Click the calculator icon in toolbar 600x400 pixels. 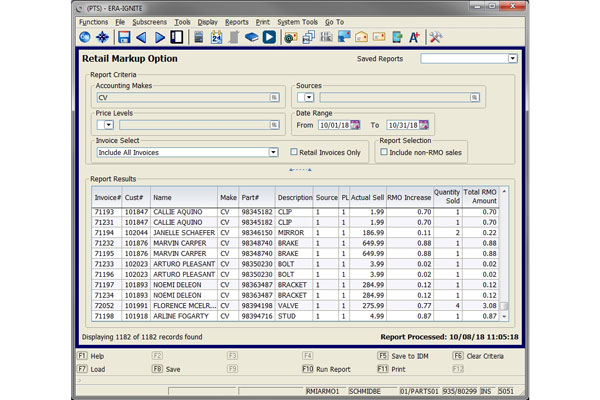pyautogui.click(x=199, y=37)
